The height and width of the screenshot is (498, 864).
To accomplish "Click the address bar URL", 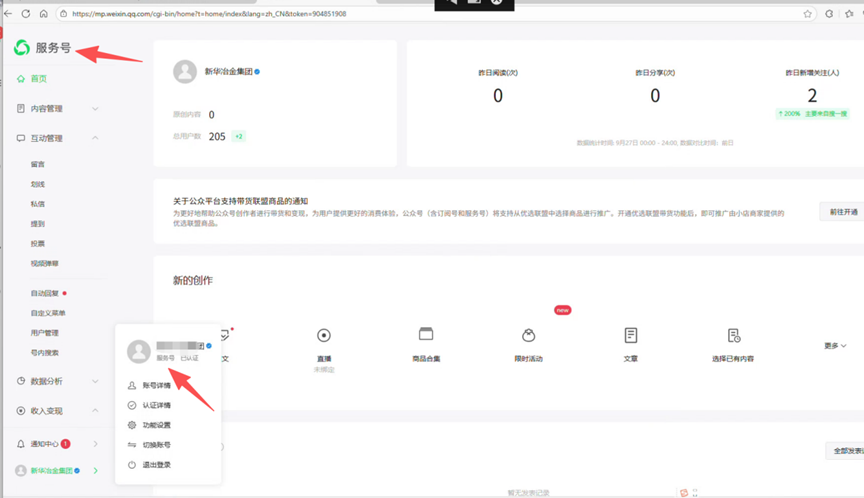I will (209, 14).
